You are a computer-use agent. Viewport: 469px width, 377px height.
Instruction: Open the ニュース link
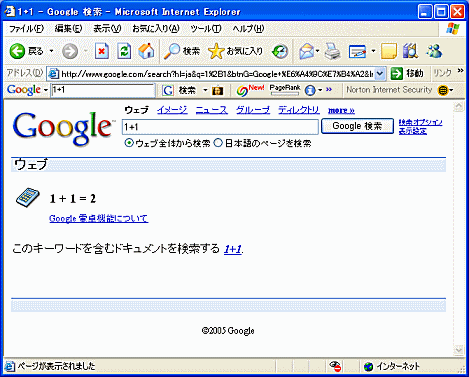click(211, 110)
